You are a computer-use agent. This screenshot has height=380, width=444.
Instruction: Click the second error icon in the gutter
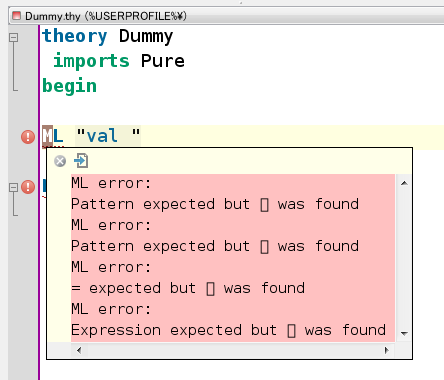tap(28, 187)
